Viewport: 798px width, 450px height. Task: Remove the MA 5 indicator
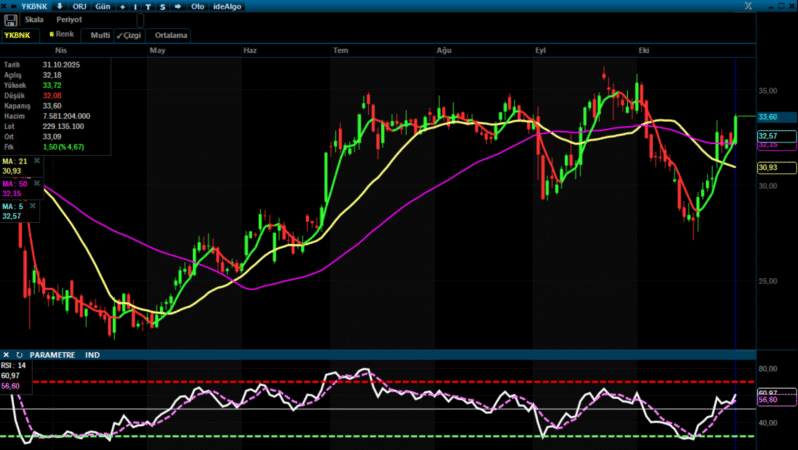34,206
